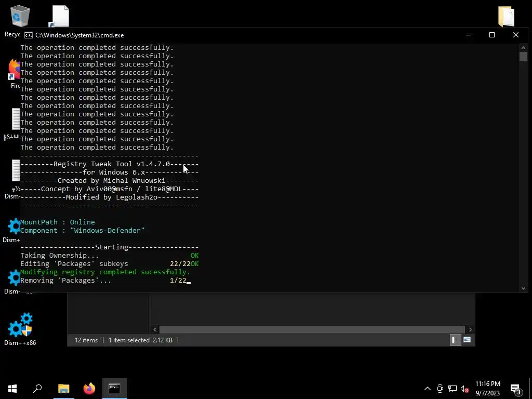
Task: Open the muted volume tray icon
Action: coord(465,389)
